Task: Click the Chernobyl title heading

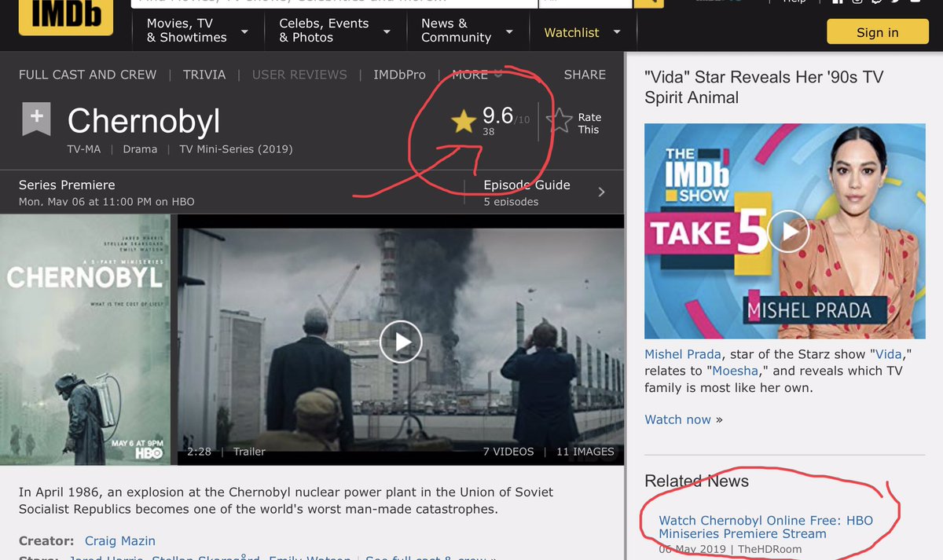Action: (144, 121)
